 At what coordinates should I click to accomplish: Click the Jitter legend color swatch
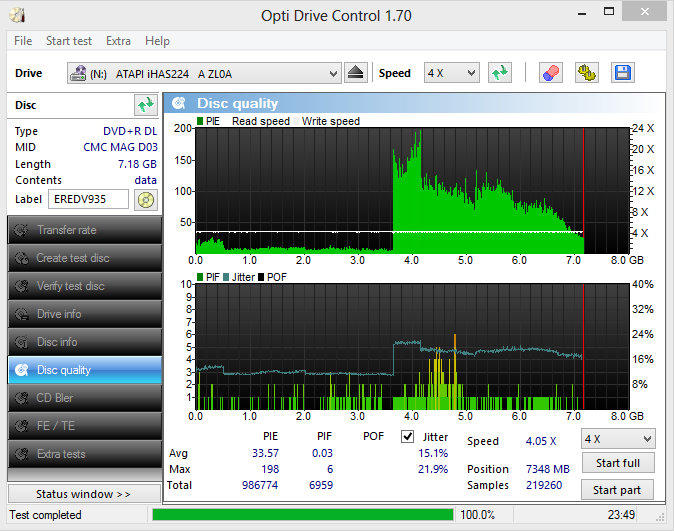(226, 277)
